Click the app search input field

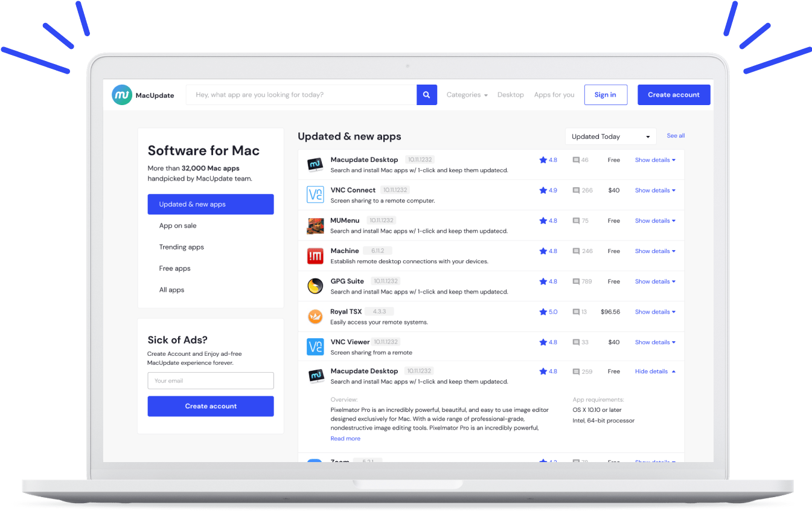click(301, 95)
